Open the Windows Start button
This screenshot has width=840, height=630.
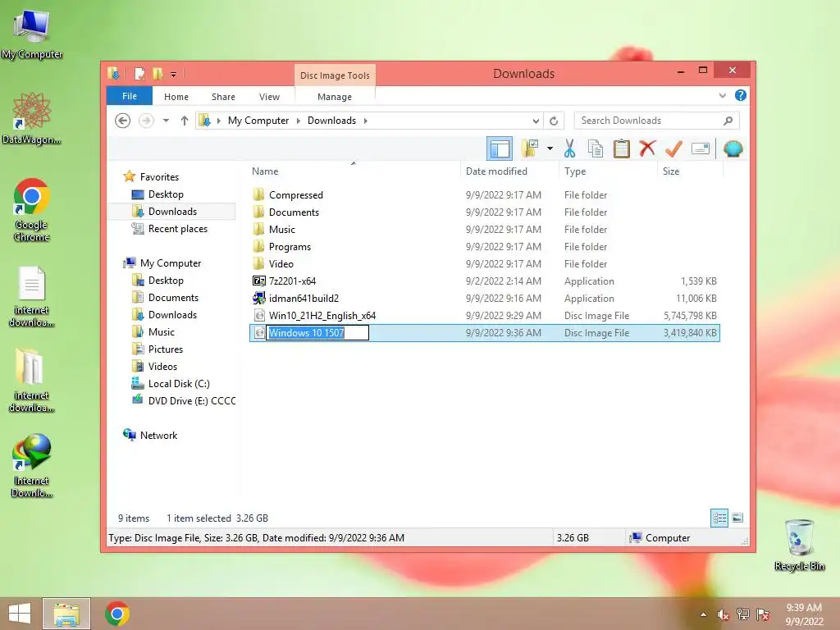click(x=20, y=614)
